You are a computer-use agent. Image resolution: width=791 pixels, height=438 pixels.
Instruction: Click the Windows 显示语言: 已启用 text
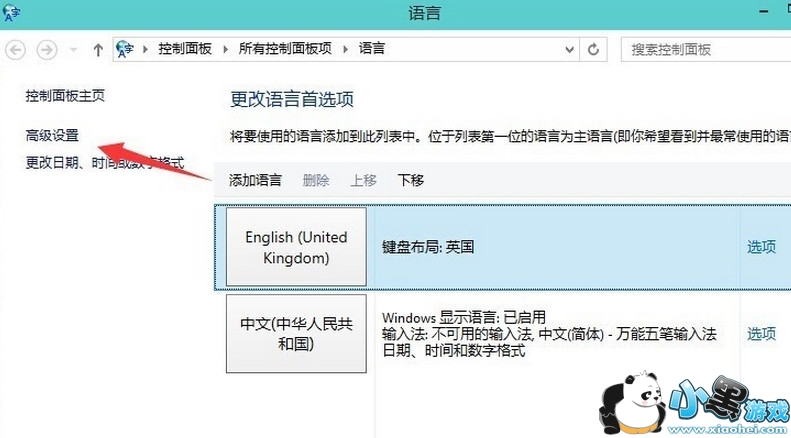[464, 317]
